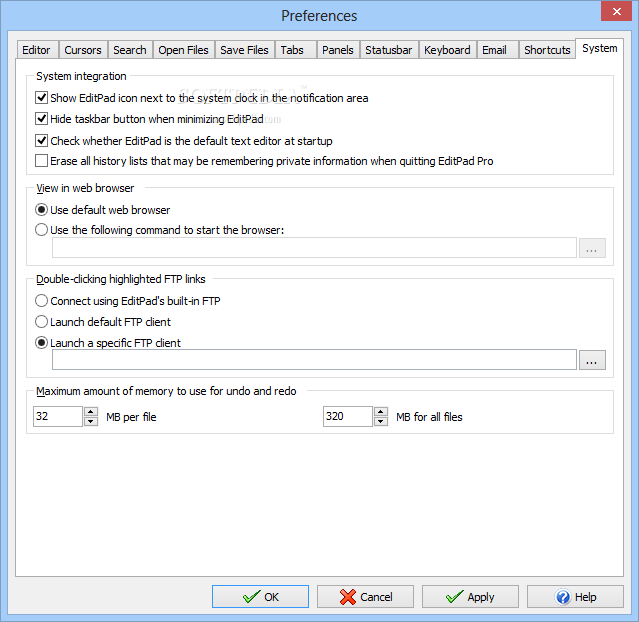Open the Save Files tab

(245, 50)
